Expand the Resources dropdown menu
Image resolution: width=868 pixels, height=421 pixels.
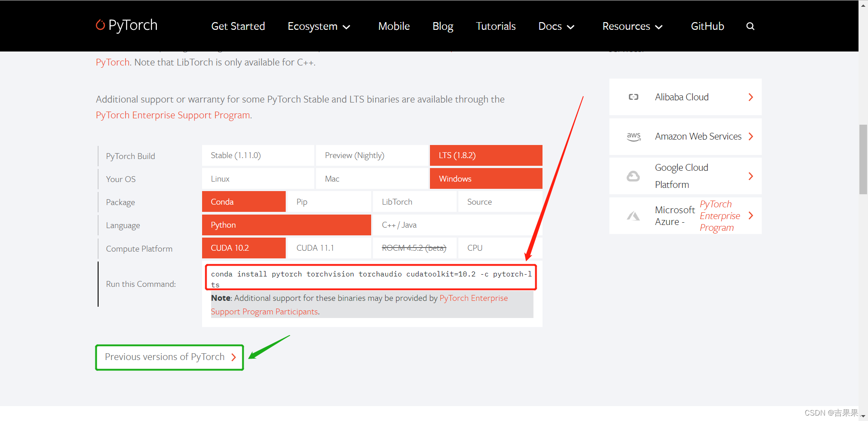[x=632, y=26]
